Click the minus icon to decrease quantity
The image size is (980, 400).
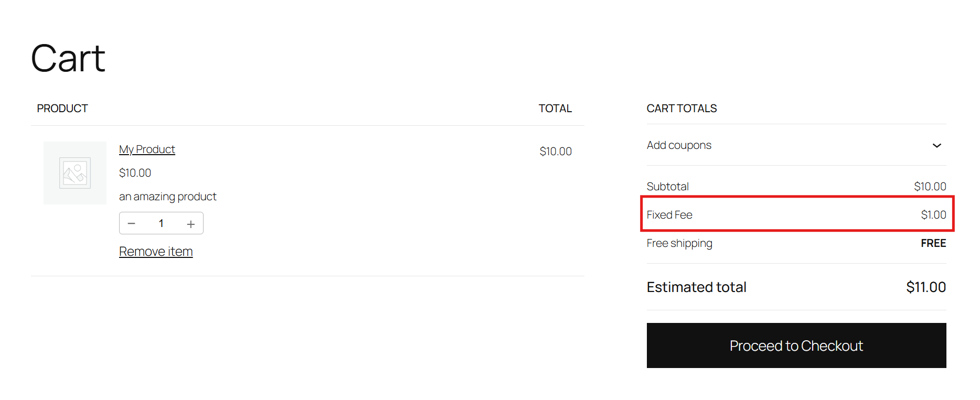(x=132, y=223)
